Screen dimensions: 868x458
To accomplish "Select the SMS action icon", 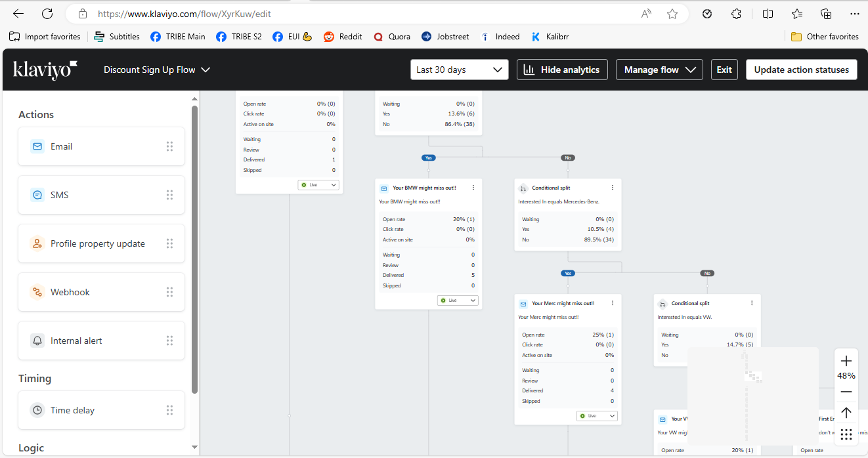I will (37, 195).
